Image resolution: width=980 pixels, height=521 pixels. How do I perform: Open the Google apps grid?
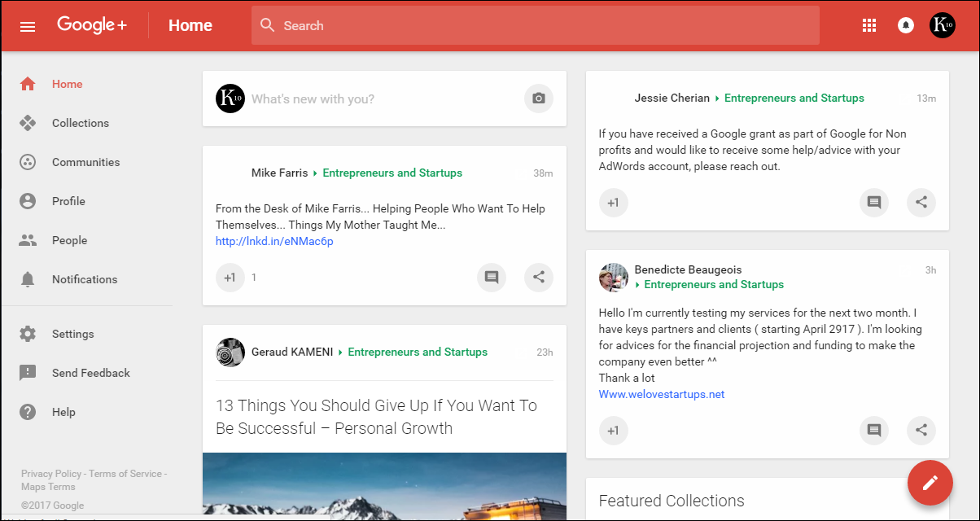[x=869, y=25]
